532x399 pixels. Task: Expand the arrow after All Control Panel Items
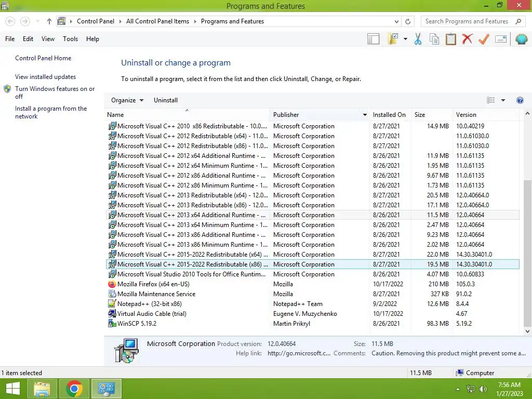point(195,21)
